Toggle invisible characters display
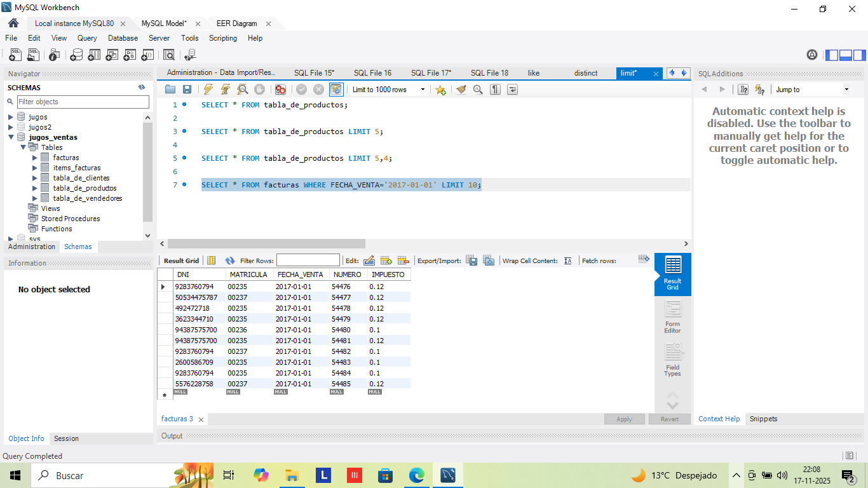The image size is (868, 488). coord(495,90)
